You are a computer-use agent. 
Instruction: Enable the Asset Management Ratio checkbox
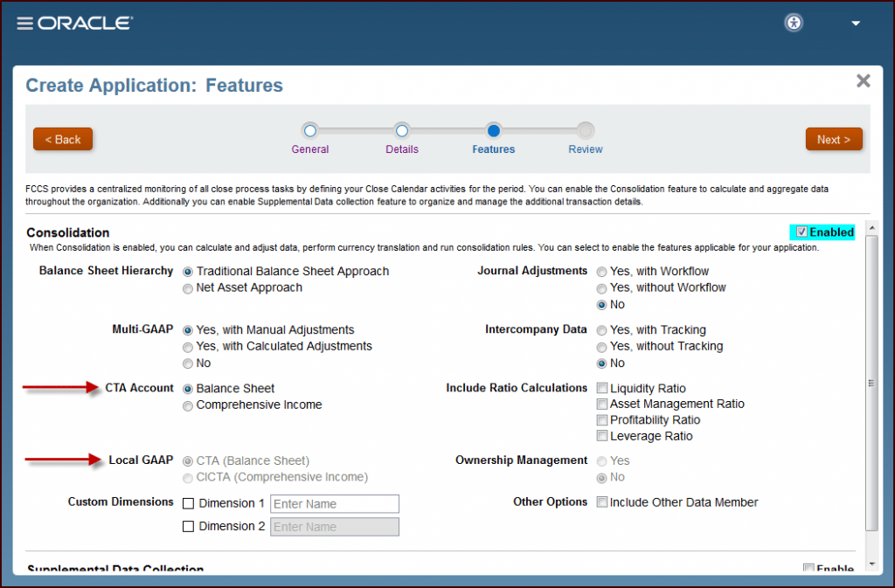coord(601,405)
